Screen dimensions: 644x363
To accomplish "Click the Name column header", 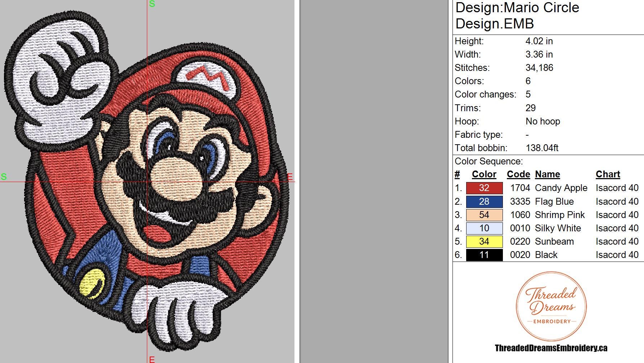I will click(547, 174).
